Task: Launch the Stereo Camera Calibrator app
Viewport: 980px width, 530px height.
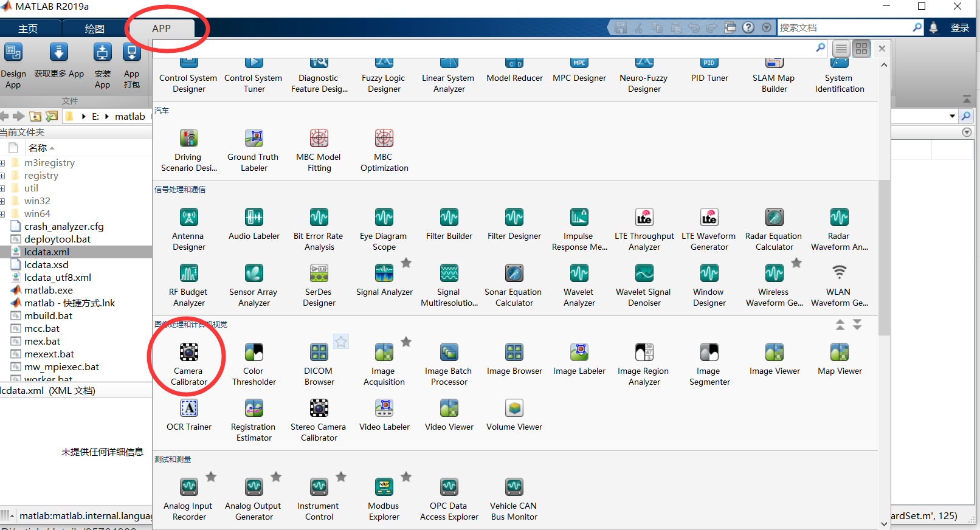Action: pyautogui.click(x=319, y=421)
